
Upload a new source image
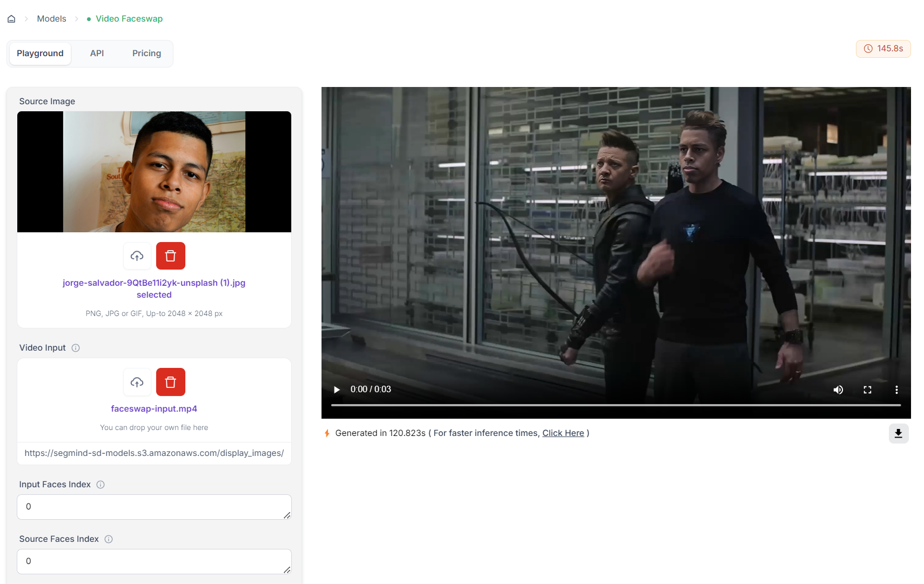(x=137, y=256)
